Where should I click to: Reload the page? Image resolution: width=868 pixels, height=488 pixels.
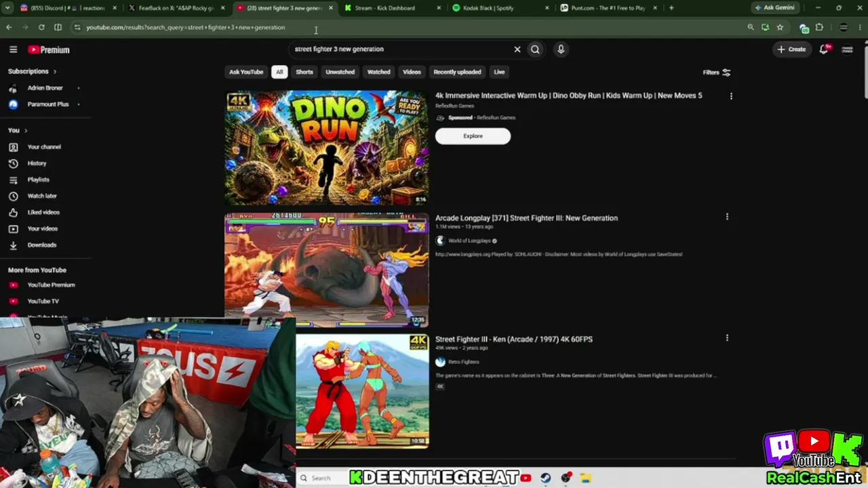pyautogui.click(x=41, y=27)
